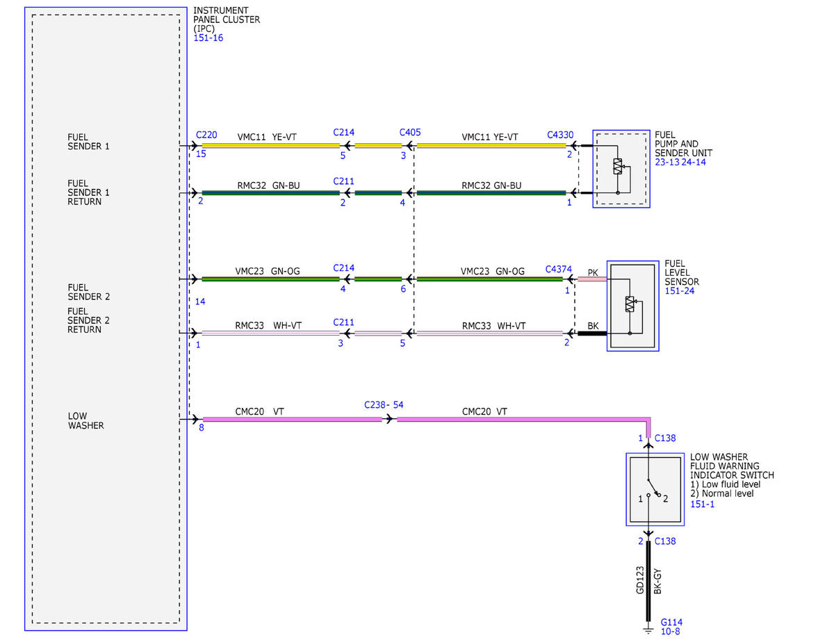Select the pink PK wire at fuel level sensor

pyautogui.click(x=592, y=279)
